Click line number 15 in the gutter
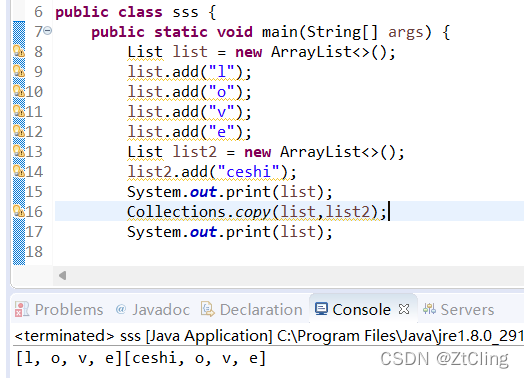This screenshot has height=378, width=524. pyautogui.click(x=34, y=192)
